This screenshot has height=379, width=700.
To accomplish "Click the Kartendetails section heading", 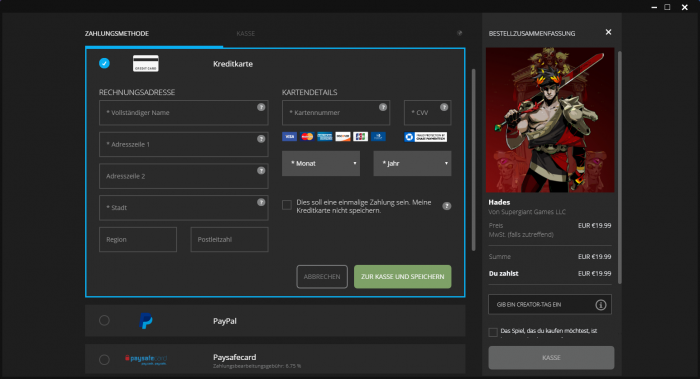I will 309,92.
